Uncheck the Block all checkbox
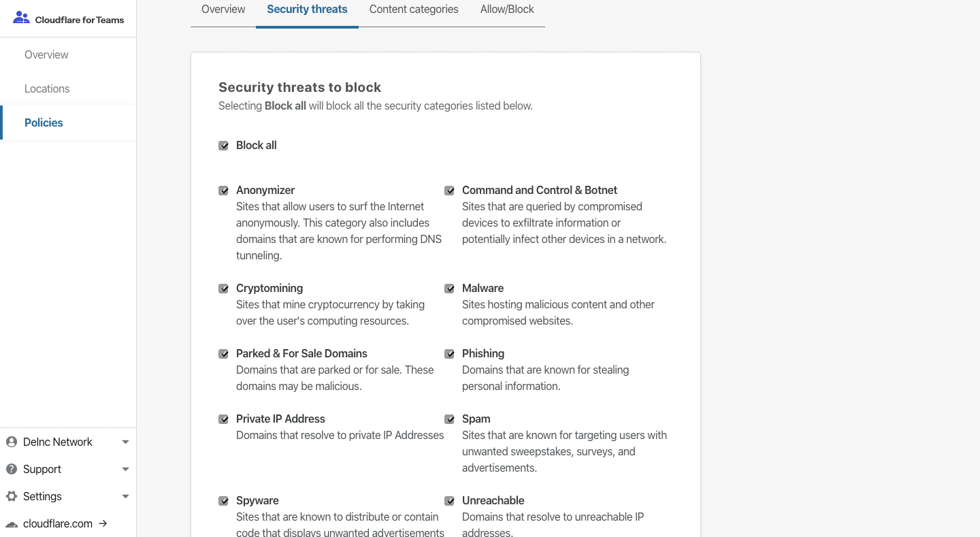The height and width of the screenshot is (537, 980). (223, 146)
